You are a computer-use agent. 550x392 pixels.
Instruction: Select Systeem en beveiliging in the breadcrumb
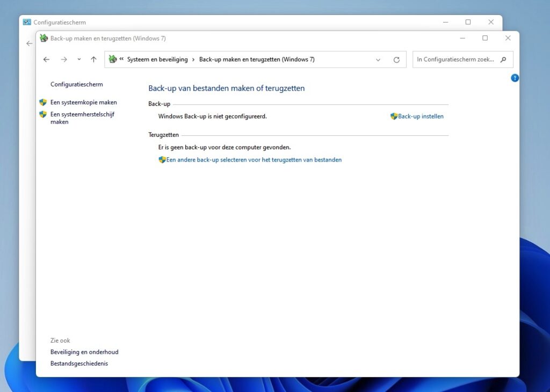pyautogui.click(x=157, y=60)
